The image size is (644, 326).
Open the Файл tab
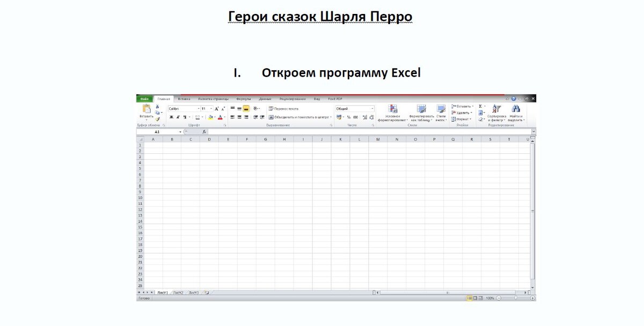click(x=144, y=99)
